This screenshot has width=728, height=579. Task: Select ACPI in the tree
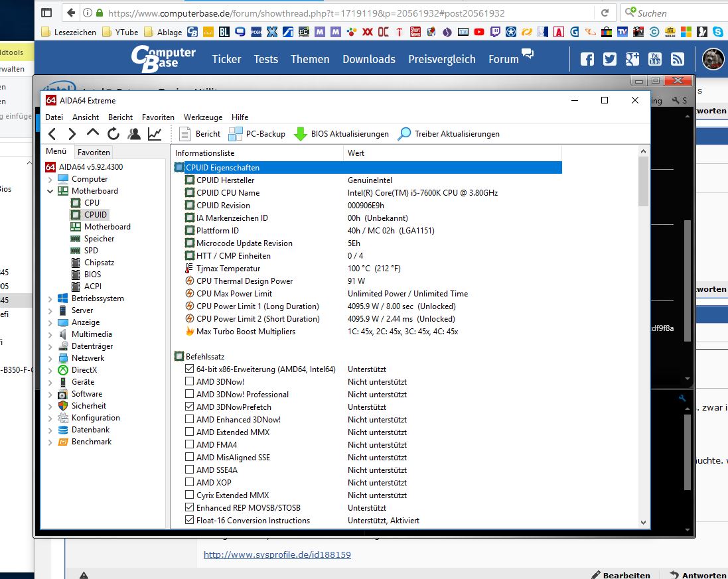point(93,287)
